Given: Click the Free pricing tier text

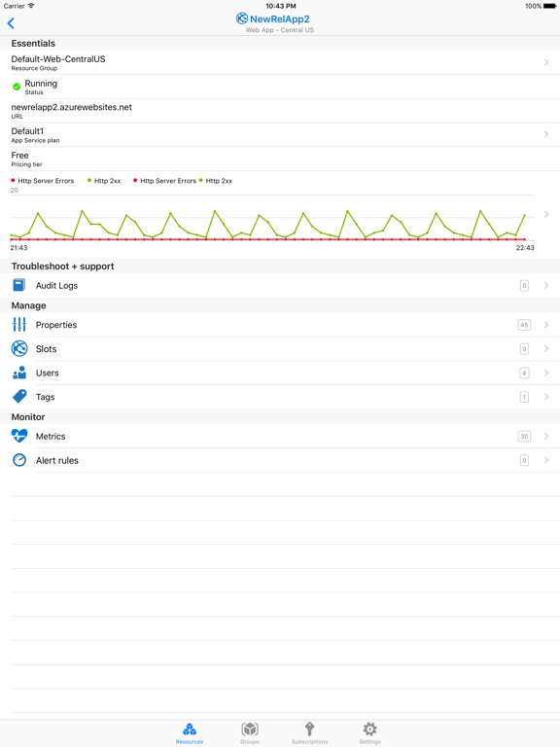Looking at the screenshot, I should pos(20,156).
